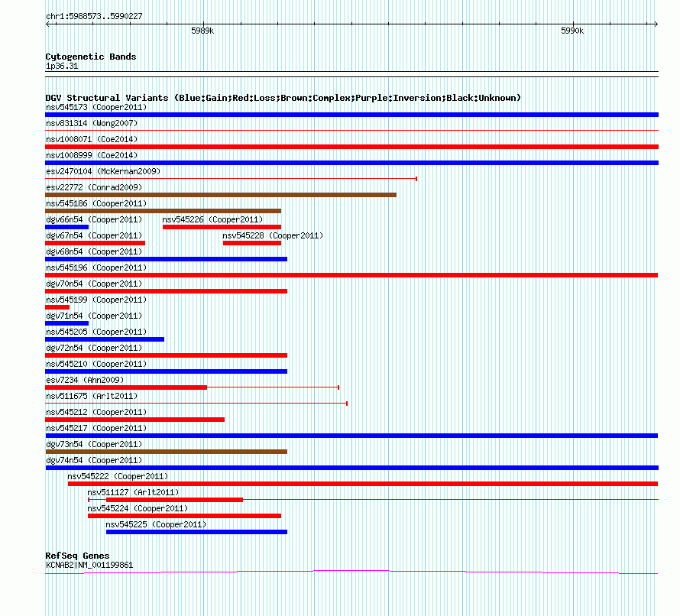The width and height of the screenshot is (680, 616).
Task: Click the blue bar under nsv545205
Action: pos(105,339)
